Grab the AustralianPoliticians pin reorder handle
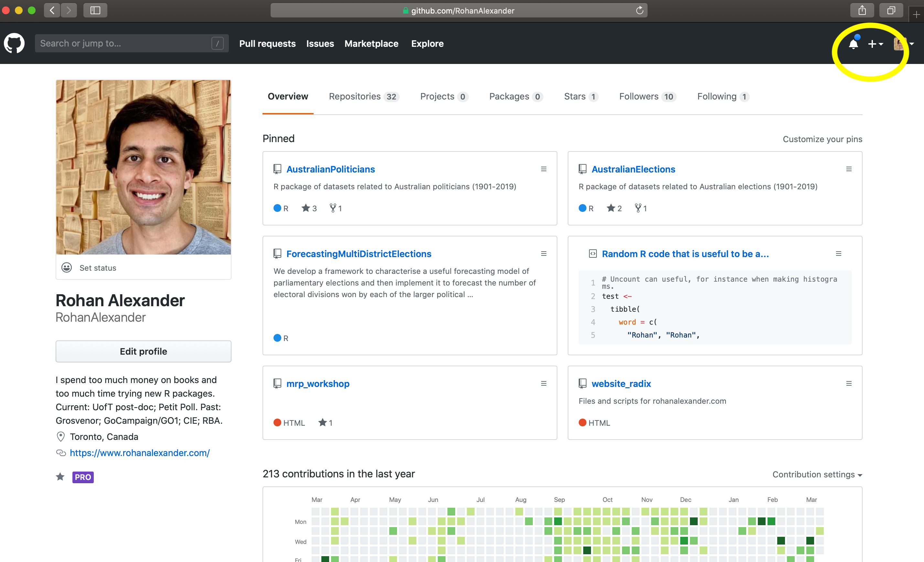The image size is (924, 562). pyautogui.click(x=543, y=169)
